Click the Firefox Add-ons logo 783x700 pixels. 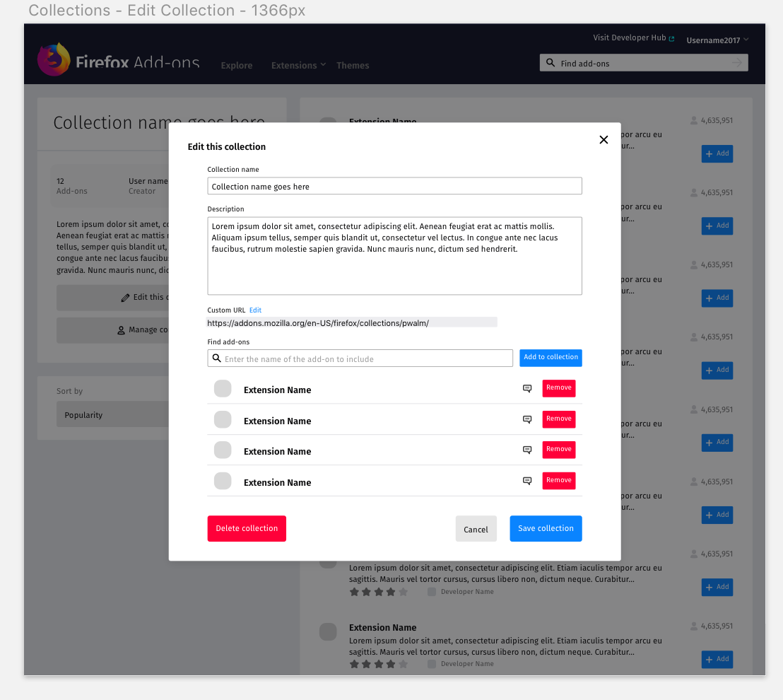click(x=53, y=59)
